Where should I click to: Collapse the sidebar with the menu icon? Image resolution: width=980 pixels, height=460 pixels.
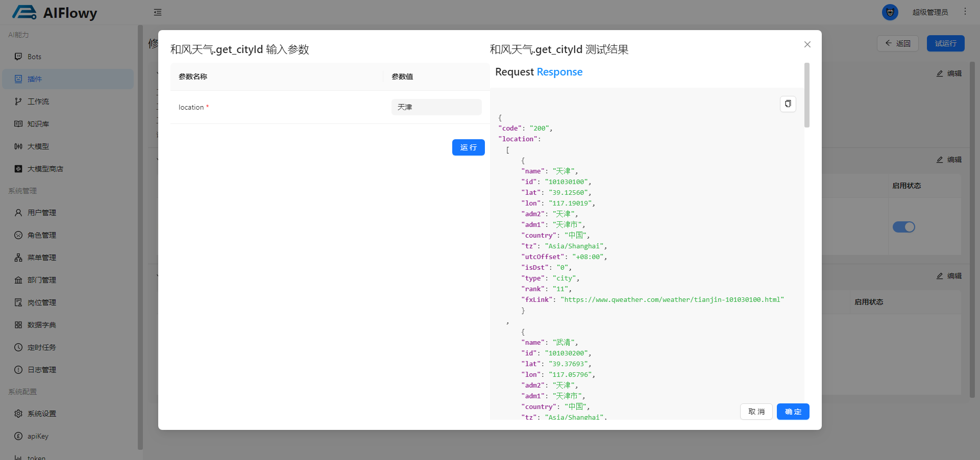[158, 12]
